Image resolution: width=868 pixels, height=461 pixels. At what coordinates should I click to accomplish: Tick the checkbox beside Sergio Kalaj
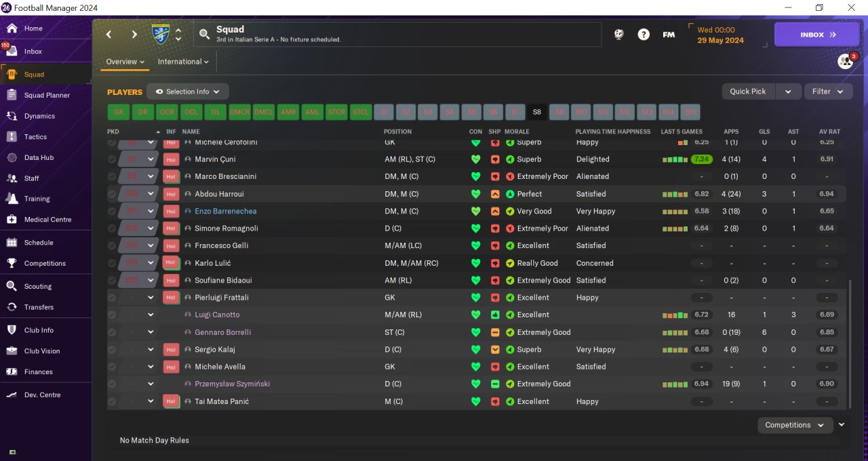[x=112, y=350]
